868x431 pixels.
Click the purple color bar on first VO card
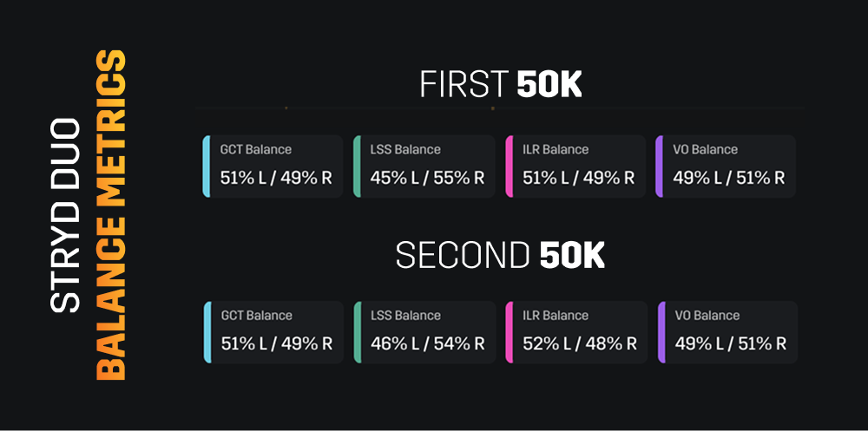point(660,166)
